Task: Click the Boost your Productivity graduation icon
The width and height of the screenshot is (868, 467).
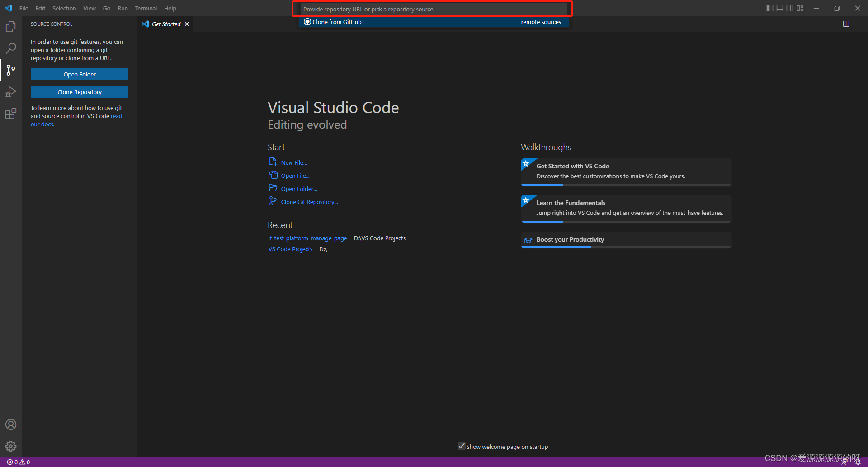Action: click(528, 240)
